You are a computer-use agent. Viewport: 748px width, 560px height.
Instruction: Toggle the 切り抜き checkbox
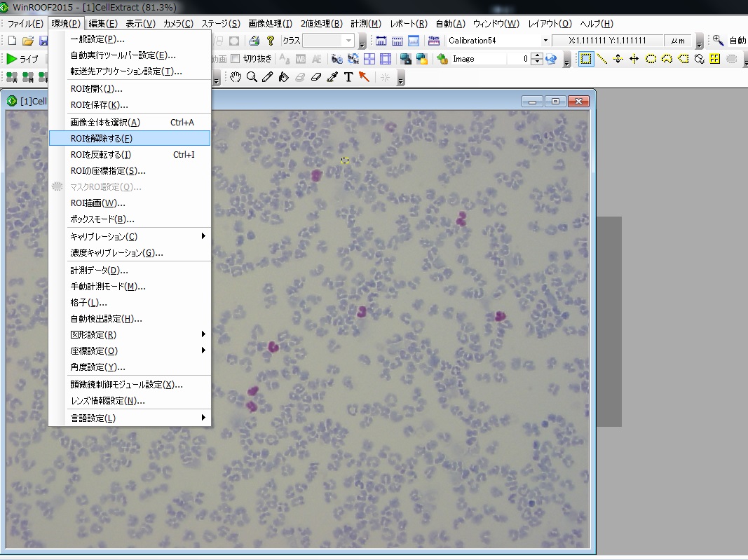[236, 59]
